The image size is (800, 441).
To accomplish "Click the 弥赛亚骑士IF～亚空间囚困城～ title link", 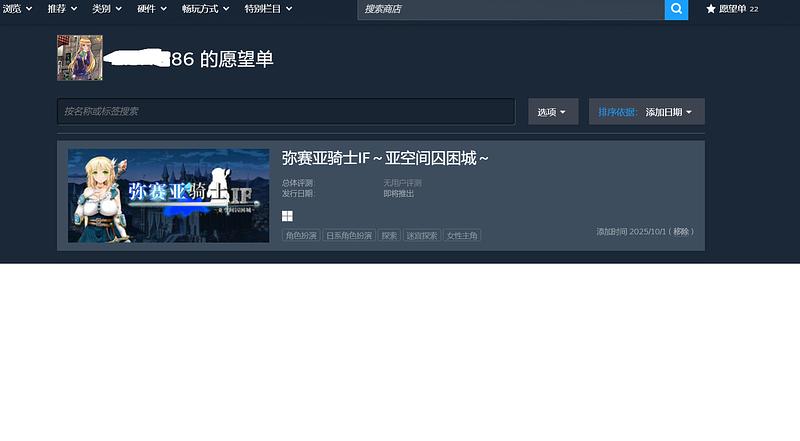I will click(x=385, y=158).
